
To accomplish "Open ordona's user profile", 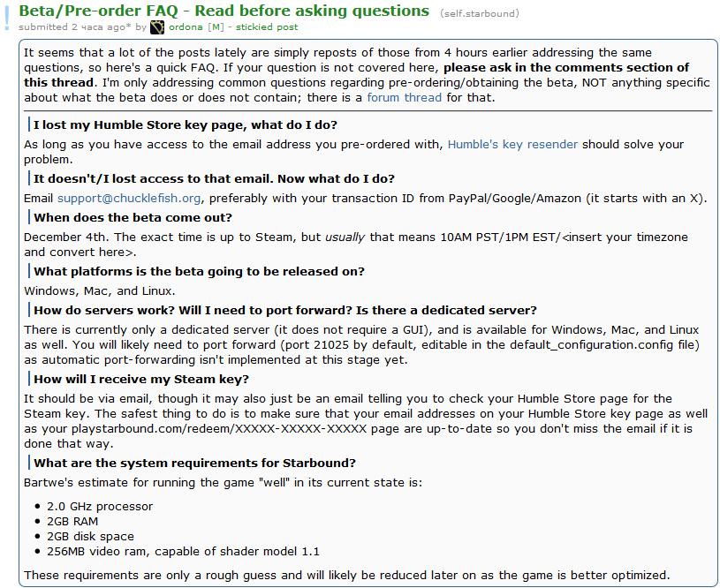I will pos(185,27).
